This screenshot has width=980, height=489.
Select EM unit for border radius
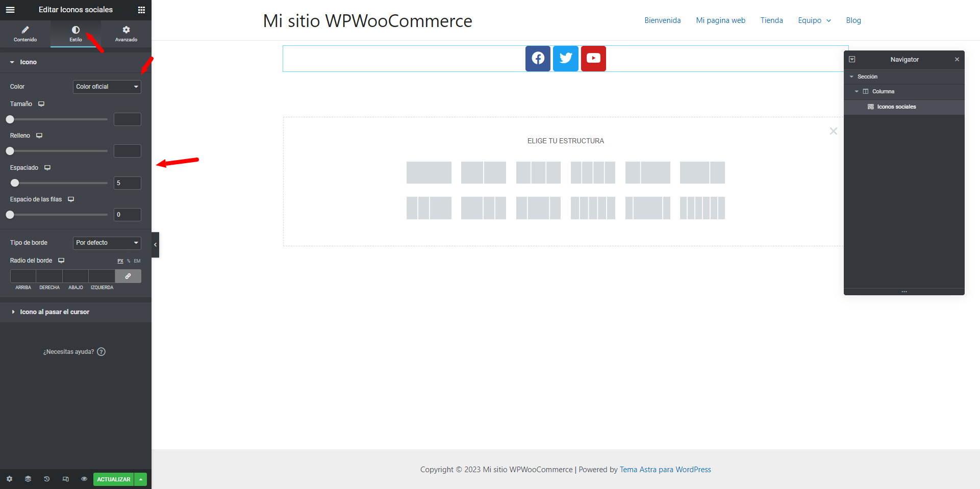point(137,261)
